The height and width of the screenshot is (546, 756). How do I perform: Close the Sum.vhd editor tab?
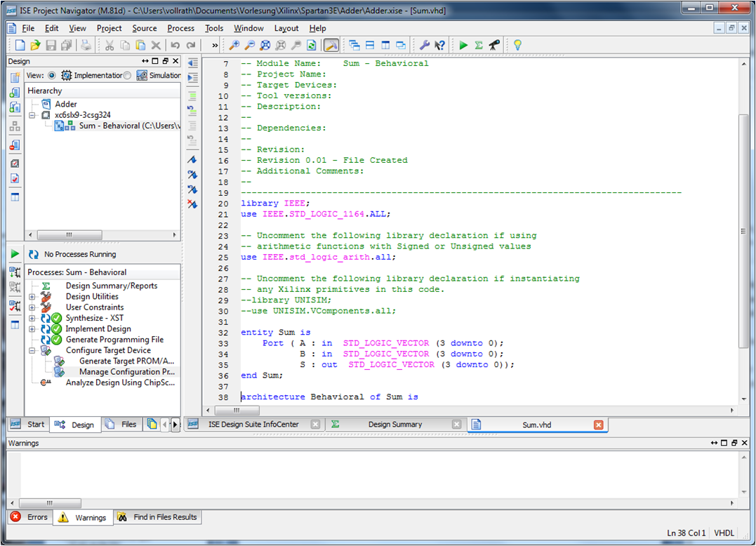[598, 425]
